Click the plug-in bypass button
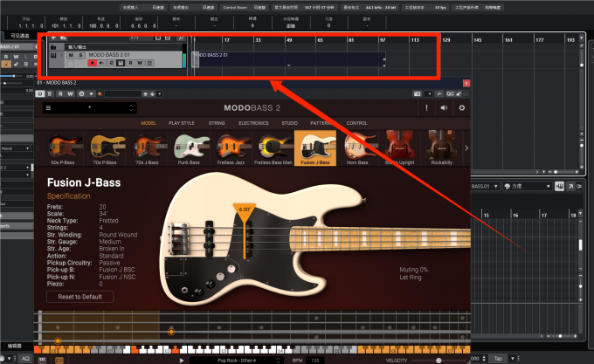Screen dimensions: 594x364 (49, 94)
